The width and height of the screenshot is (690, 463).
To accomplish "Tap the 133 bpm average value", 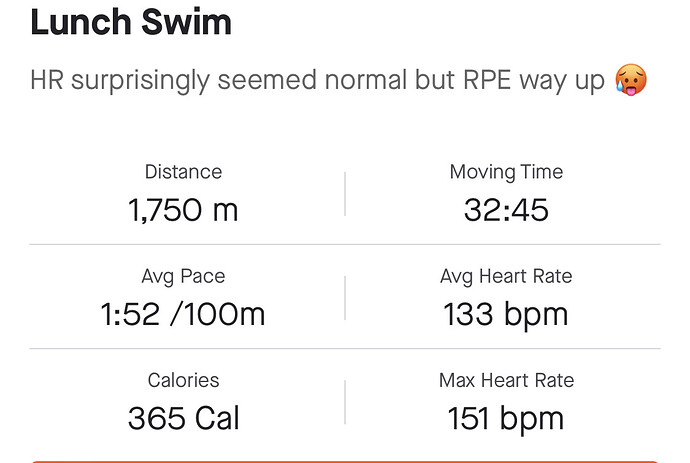I will 506,315.
